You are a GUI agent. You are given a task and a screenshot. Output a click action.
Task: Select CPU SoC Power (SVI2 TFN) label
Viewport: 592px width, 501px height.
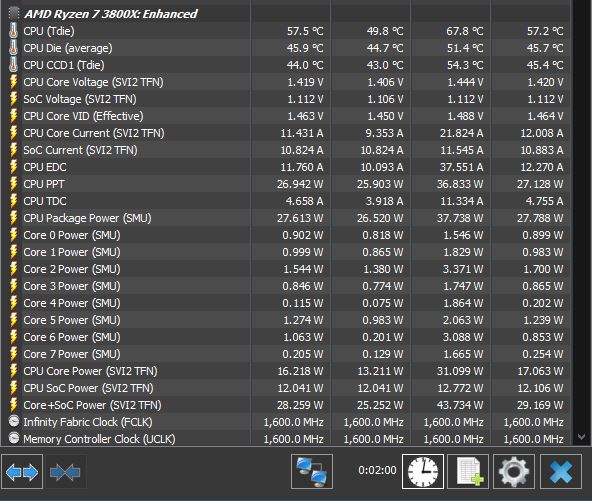coord(88,388)
